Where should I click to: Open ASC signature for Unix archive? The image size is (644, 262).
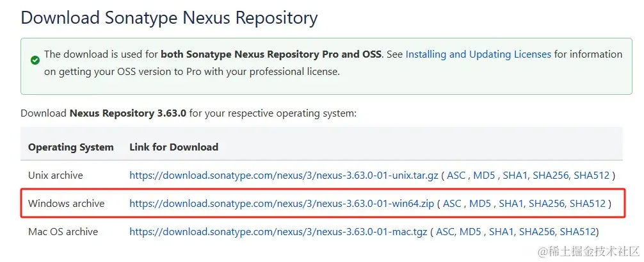click(456, 175)
